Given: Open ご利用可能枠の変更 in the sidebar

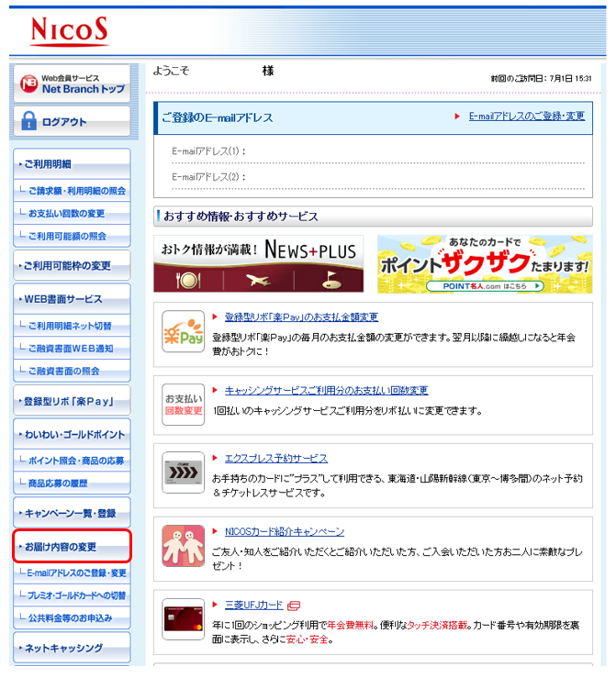Looking at the screenshot, I should tap(72, 265).
